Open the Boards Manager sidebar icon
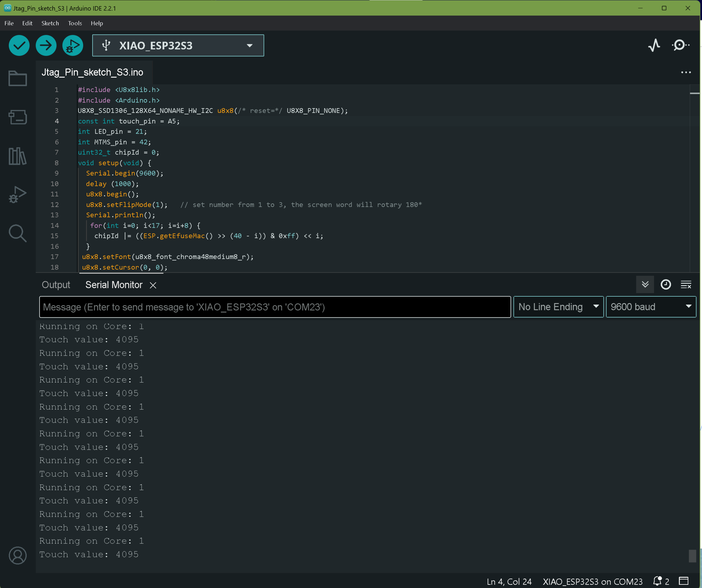This screenshot has height=588, width=702. [x=18, y=117]
